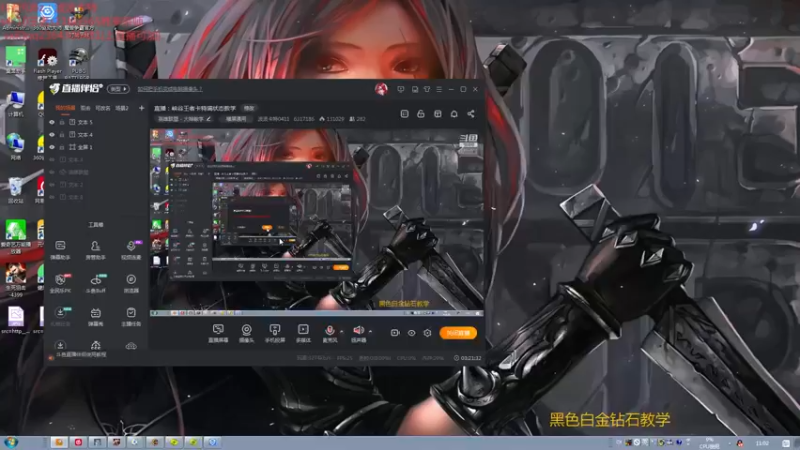Add a 手机投屏 phone cast source
Screen dimensions: 800x450
pos(274,333)
